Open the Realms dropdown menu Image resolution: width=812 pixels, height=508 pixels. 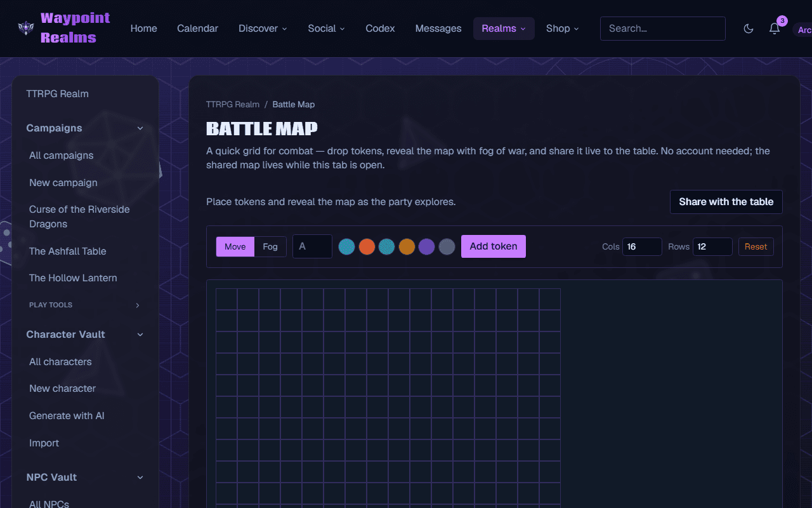(504, 29)
